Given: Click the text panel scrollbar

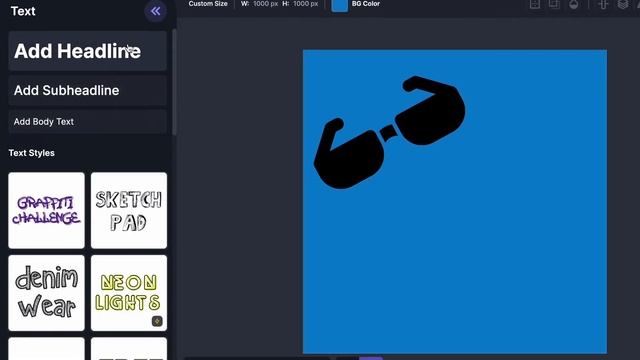Looking at the screenshot, I should point(174,82).
